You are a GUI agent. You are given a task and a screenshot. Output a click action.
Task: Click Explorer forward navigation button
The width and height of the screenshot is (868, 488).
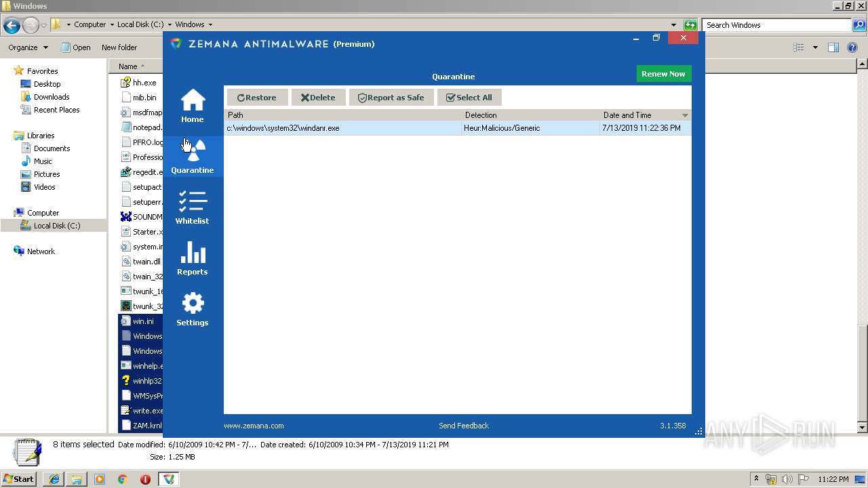coord(31,26)
